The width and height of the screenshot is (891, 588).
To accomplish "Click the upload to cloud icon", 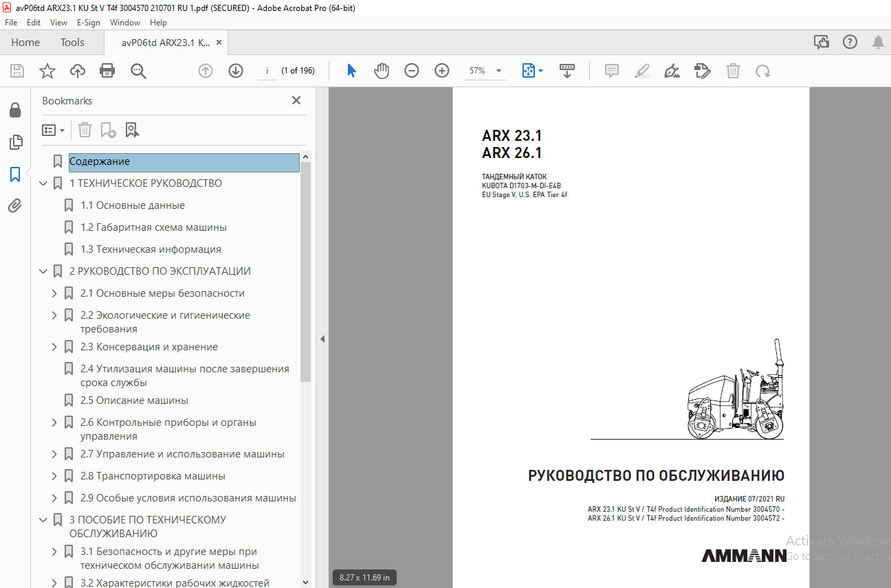I will 78,71.
